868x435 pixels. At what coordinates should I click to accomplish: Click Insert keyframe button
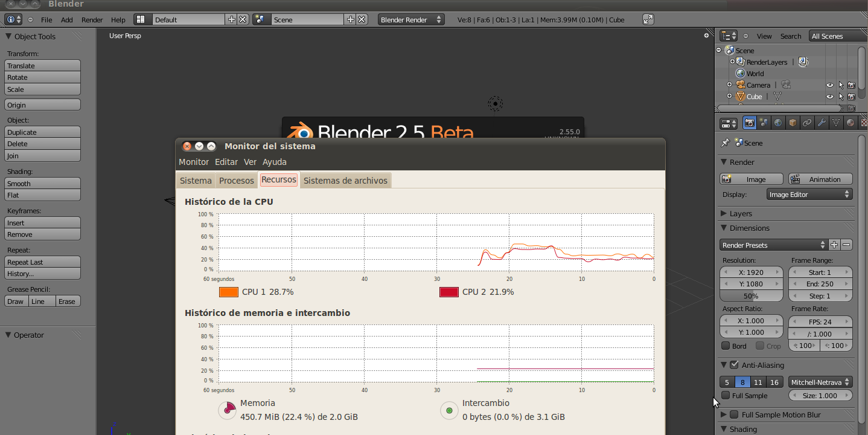coord(42,223)
